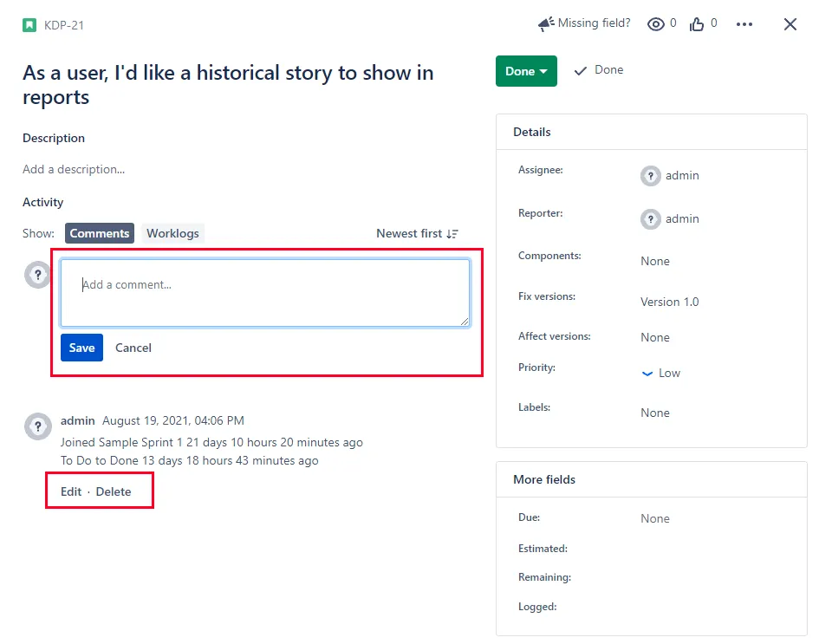Click the comment timestamp August 19, 2021
This screenshot has width=819, height=644.
(x=172, y=420)
